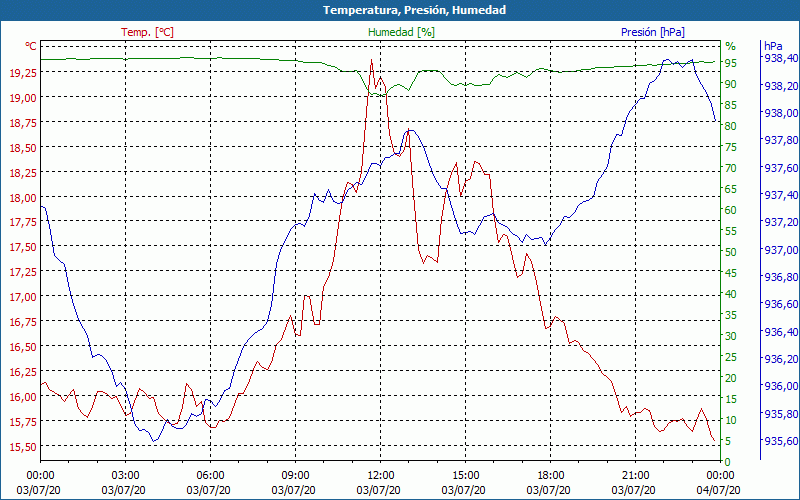Image resolution: width=800 pixels, height=500 pixels.
Task: Click the '55' humidity axis value
Action: [x=731, y=231]
